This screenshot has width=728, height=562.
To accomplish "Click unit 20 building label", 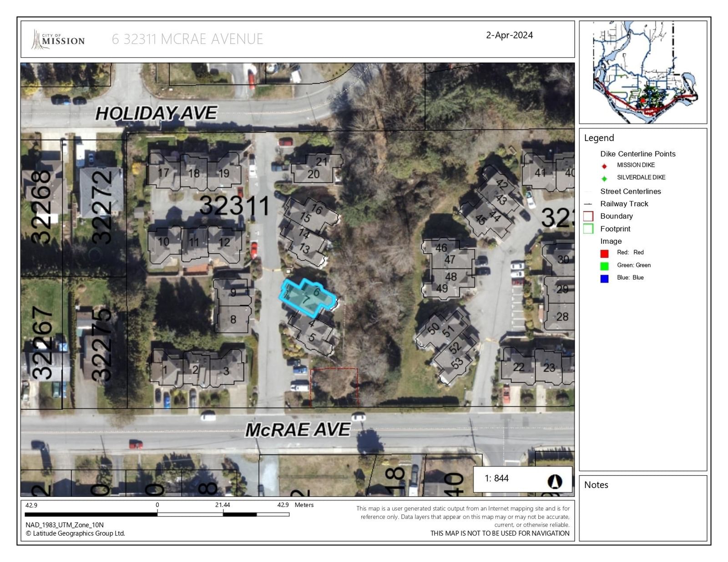I will (313, 174).
